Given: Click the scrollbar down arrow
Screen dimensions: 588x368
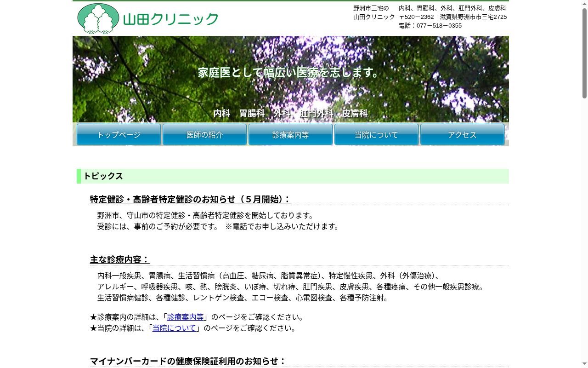Looking at the screenshot, I should coord(584,364).
